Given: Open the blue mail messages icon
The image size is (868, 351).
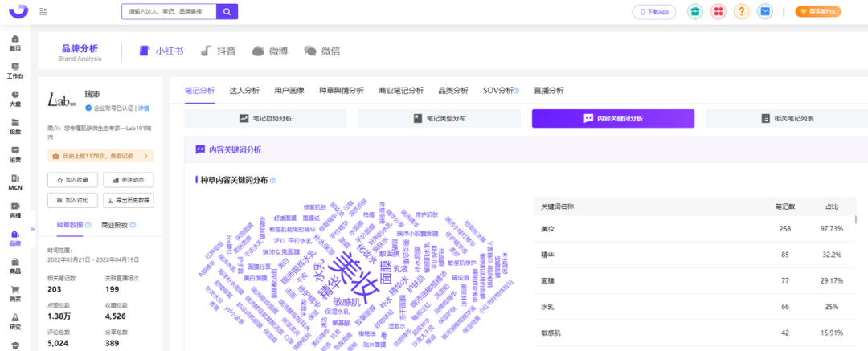Looking at the screenshot, I should click(765, 11).
